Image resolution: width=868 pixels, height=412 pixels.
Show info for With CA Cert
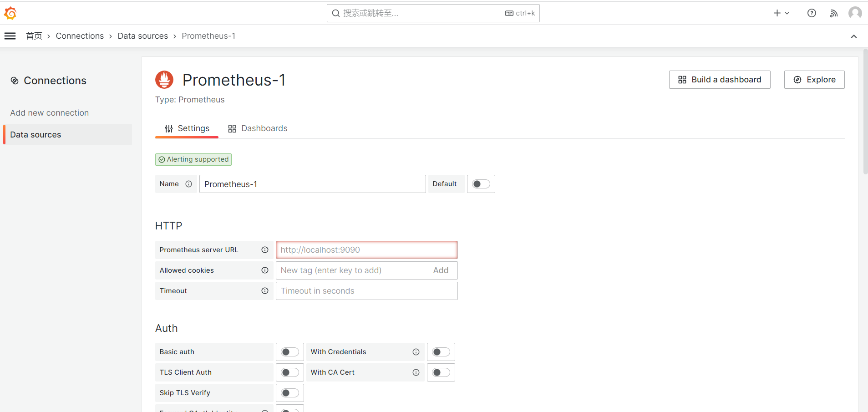(416, 372)
